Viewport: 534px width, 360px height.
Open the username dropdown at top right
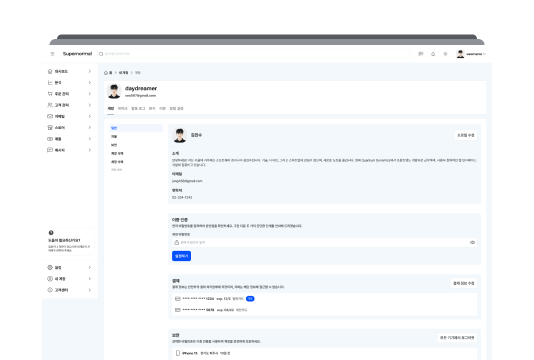[471, 54]
